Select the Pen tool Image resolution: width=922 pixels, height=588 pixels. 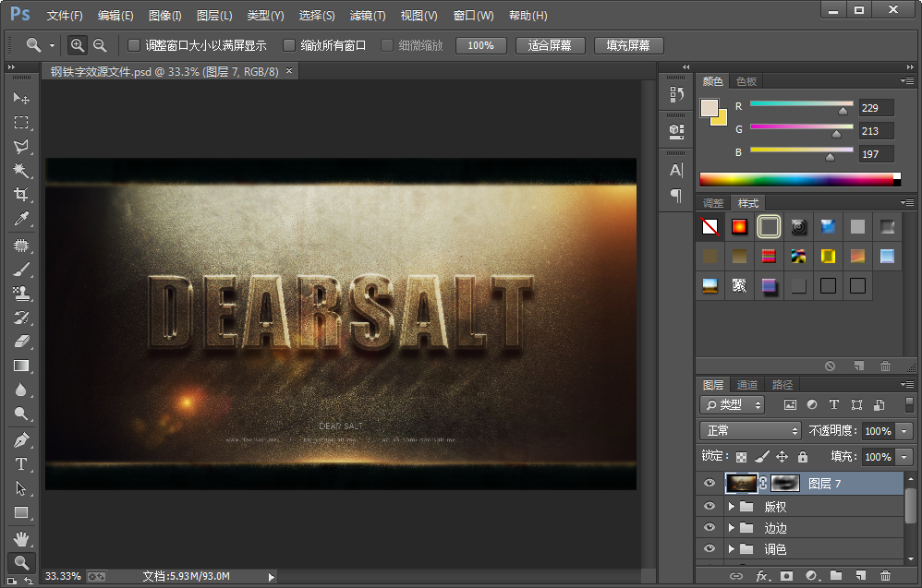[x=20, y=440]
